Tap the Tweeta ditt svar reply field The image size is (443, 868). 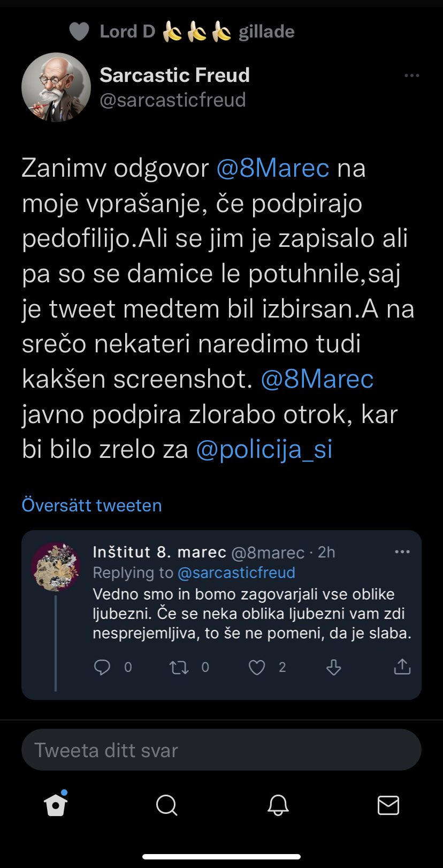pos(221,750)
